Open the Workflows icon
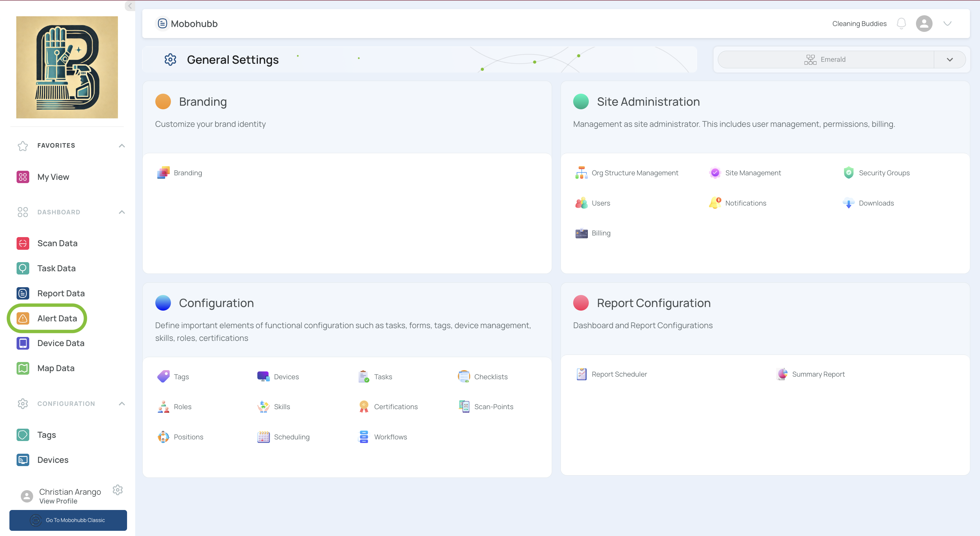Viewport: 980px width, 536px height. (364, 437)
